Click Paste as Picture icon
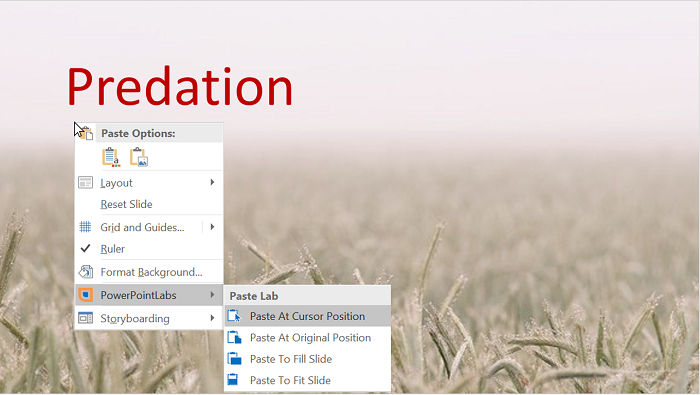 pos(139,157)
